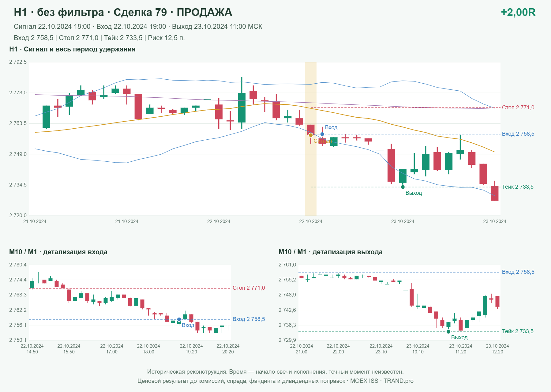Click the 'Сигнал' label on the H1 chart
Viewport: 551px width, 392px height.
323,141
